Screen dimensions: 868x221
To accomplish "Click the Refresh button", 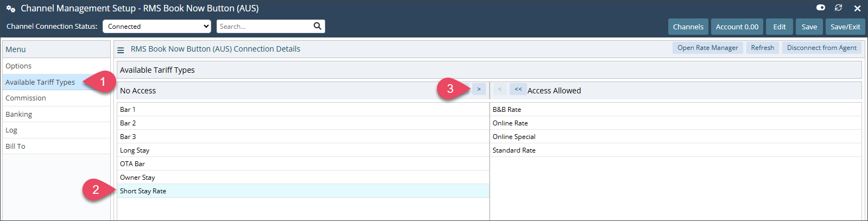I will point(762,48).
